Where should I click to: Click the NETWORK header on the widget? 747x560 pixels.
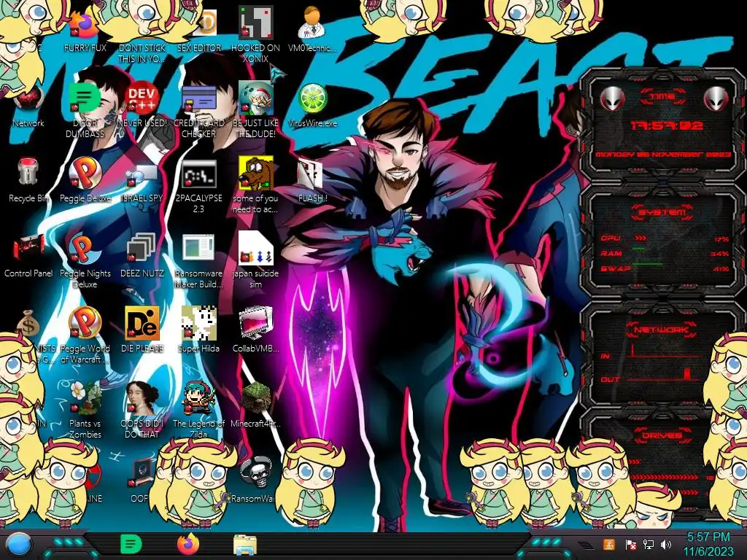pyautogui.click(x=662, y=329)
